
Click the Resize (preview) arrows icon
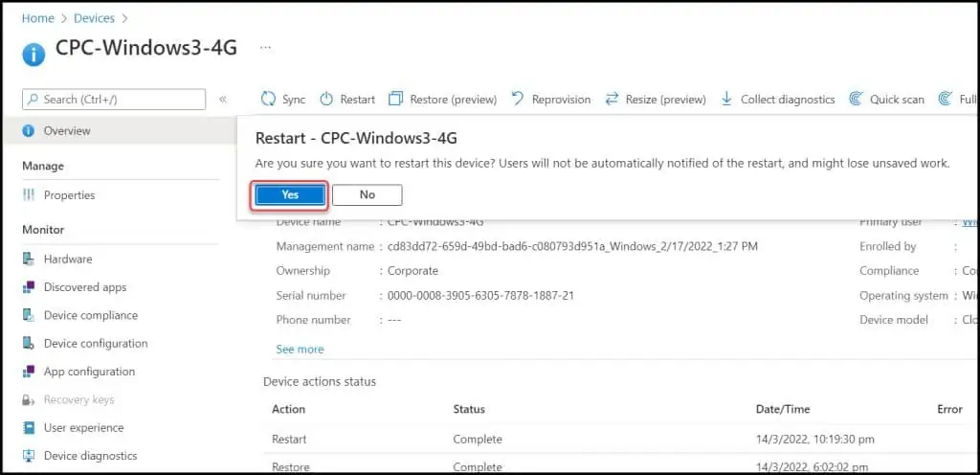point(612,99)
